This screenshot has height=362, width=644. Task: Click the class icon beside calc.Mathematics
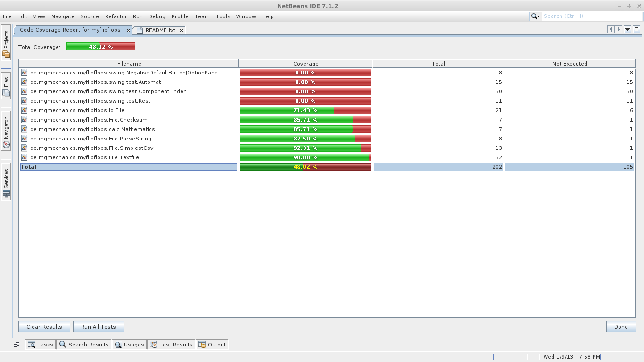pos(25,129)
